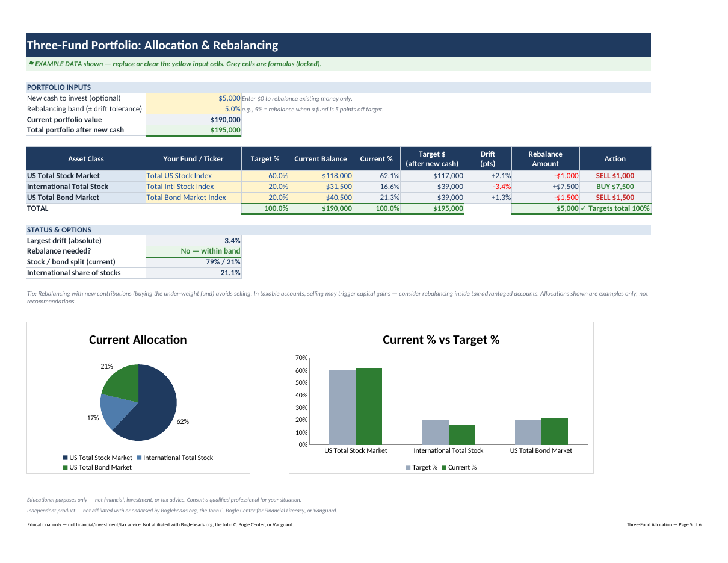Select the 60.0% target cell for US stocks

click(x=265, y=176)
